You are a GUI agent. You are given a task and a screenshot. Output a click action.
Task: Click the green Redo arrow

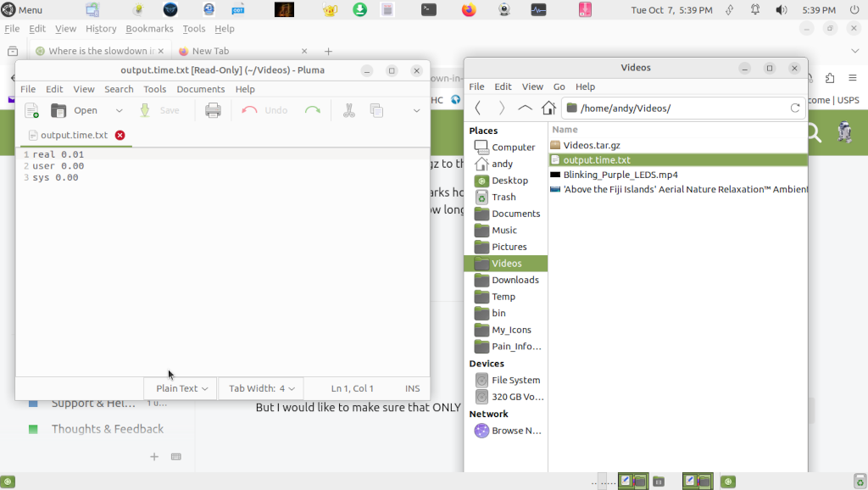pyautogui.click(x=313, y=110)
